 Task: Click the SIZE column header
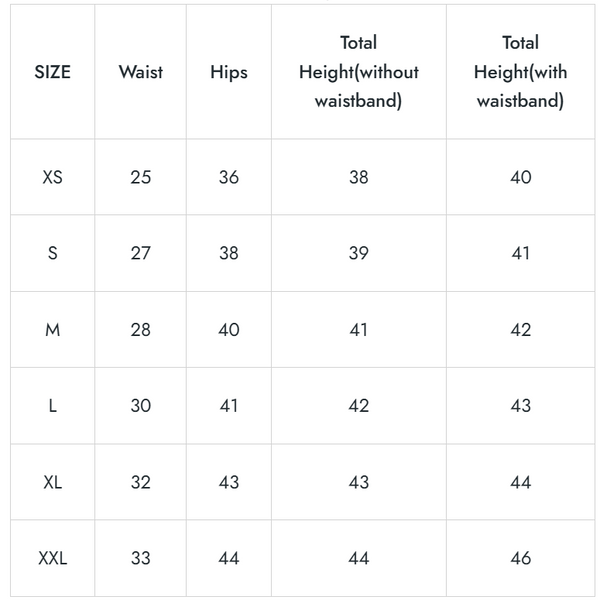point(53,72)
